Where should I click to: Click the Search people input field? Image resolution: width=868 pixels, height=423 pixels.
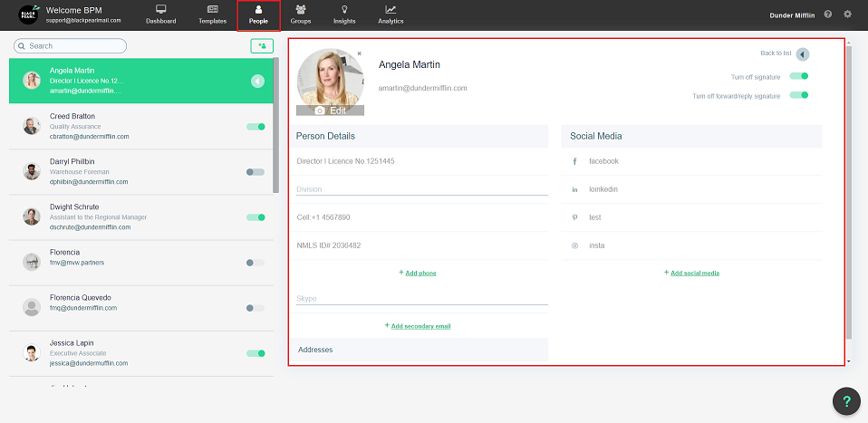click(71, 45)
